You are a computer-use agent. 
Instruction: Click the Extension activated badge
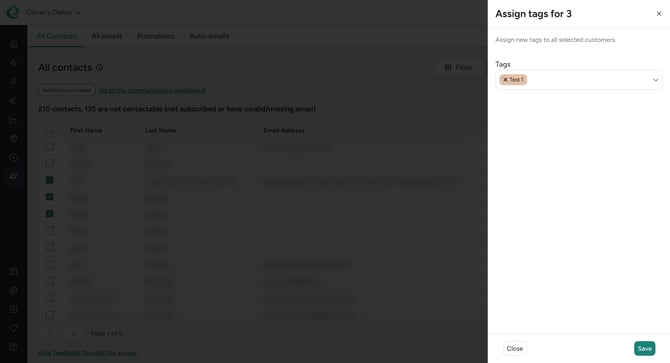[x=67, y=90]
